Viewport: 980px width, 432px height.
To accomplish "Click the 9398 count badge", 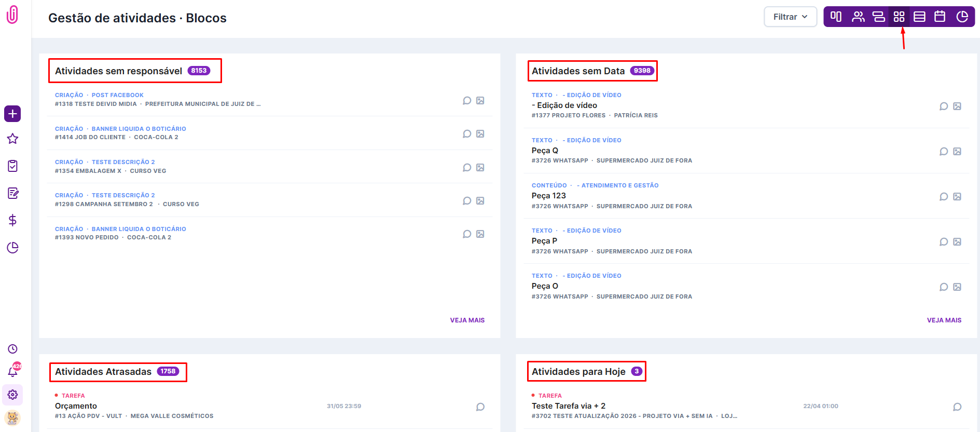I will pos(642,71).
